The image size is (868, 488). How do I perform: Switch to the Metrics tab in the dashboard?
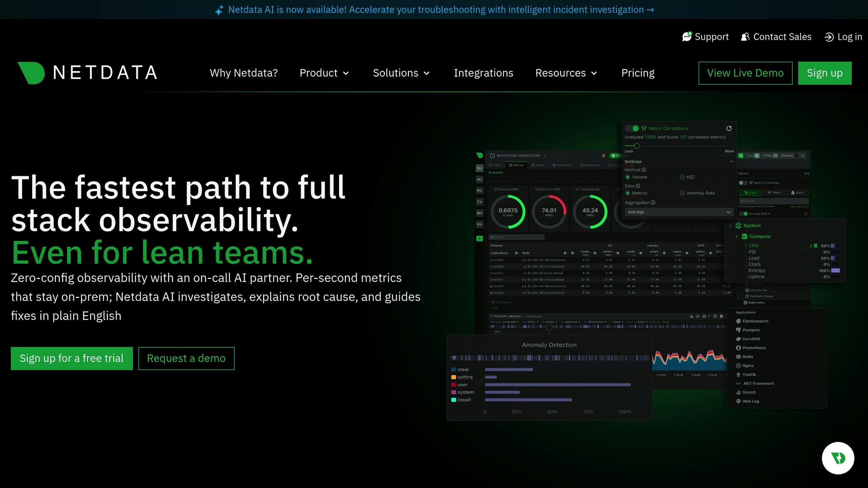pos(516,165)
